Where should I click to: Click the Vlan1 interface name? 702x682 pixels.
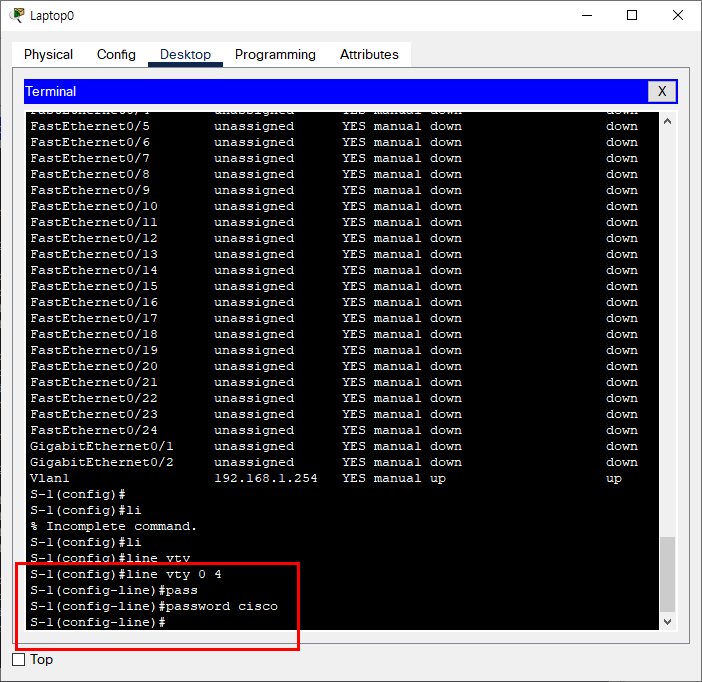click(x=50, y=478)
